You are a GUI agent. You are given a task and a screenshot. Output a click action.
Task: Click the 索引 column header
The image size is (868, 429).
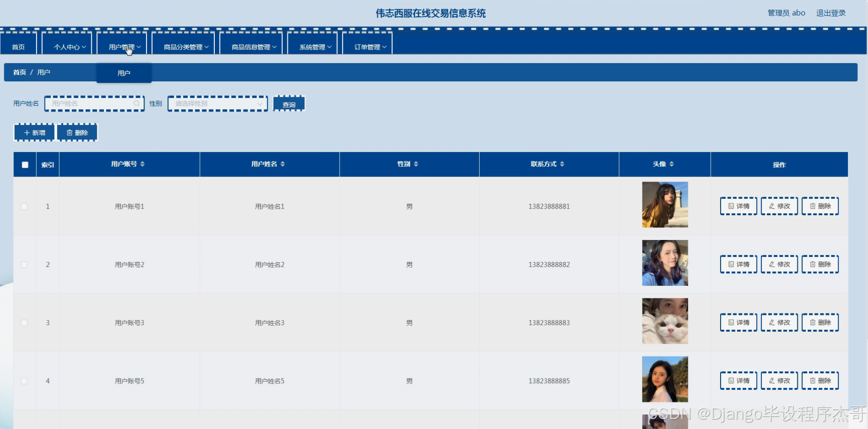coord(48,165)
